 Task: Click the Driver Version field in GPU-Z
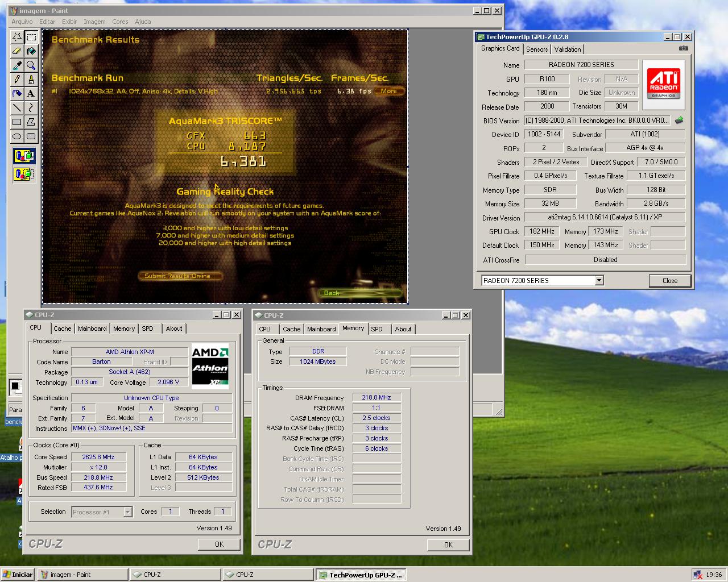point(605,217)
